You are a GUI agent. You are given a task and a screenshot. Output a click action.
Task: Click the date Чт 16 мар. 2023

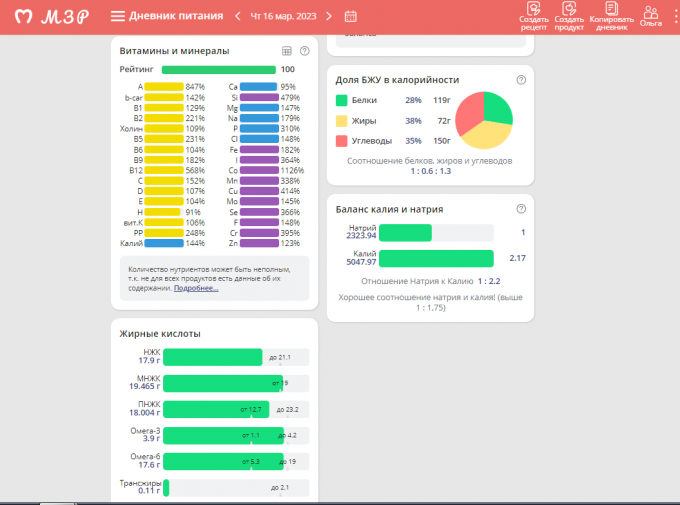tap(285, 16)
